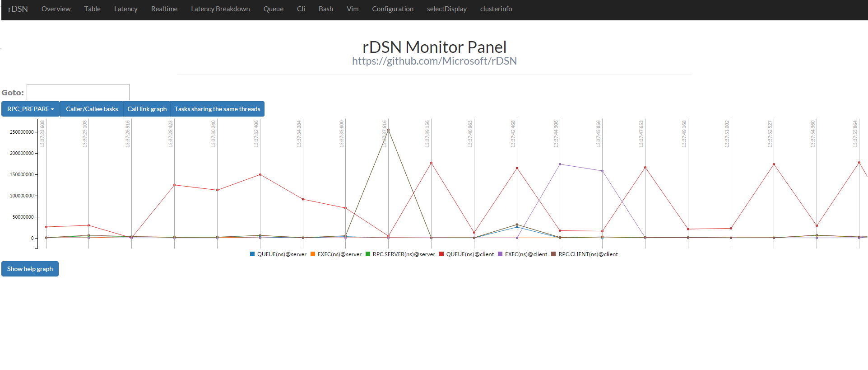The width and height of the screenshot is (868, 370).
Task: Toggle QUEUE(ns)@client legend red swatch
Action: [x=441, y=254]
